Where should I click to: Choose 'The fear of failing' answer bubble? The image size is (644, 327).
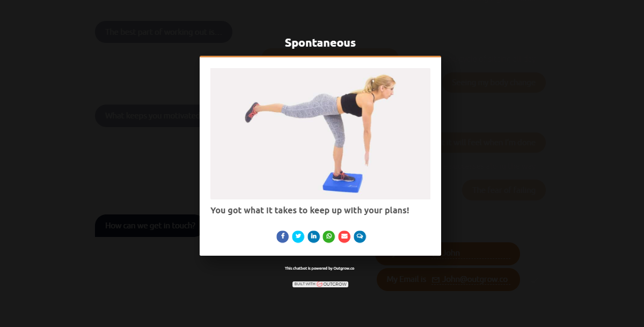504,190
